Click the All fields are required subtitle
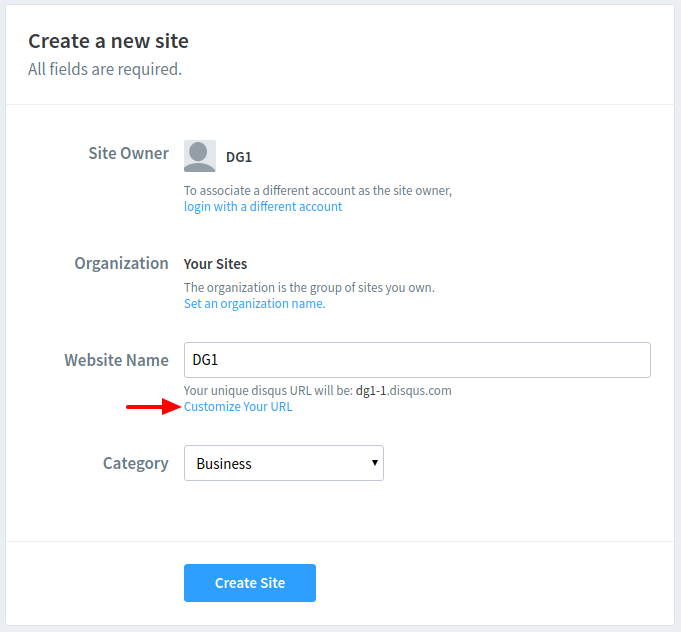The image size is (681, 632). coord(105,69)
